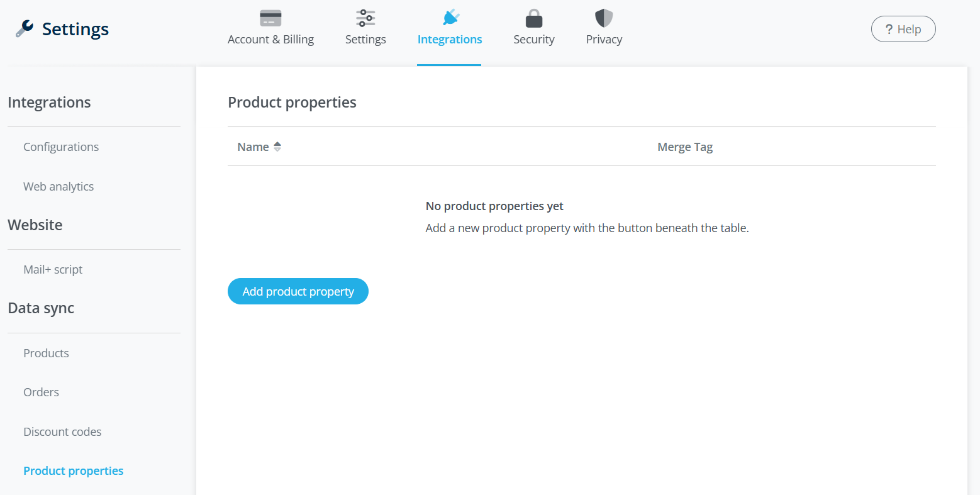
Task: Click the Settings wrench icon
Action: click(x=25, y=28)
